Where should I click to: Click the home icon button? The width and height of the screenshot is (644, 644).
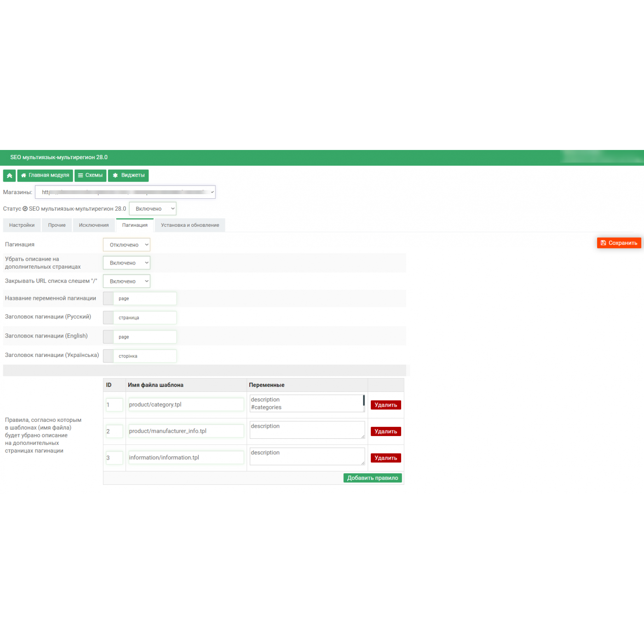click(x=9, y=175)
